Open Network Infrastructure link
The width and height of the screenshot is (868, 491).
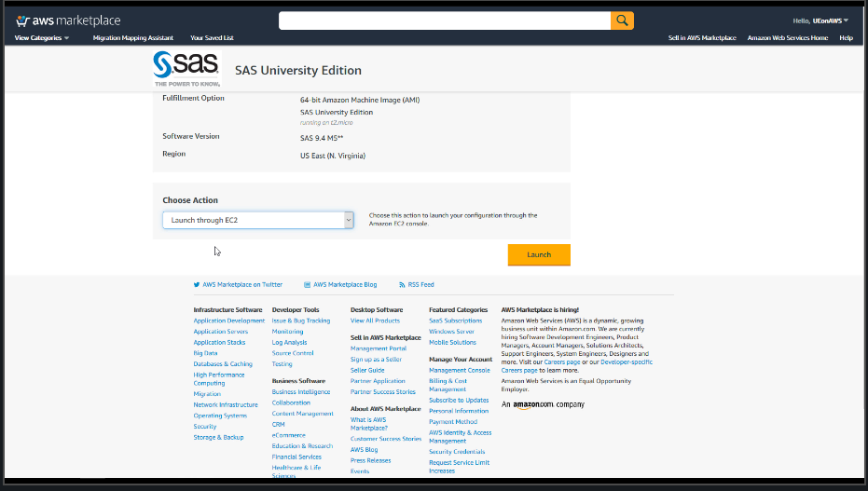click(x=226, y=404)
